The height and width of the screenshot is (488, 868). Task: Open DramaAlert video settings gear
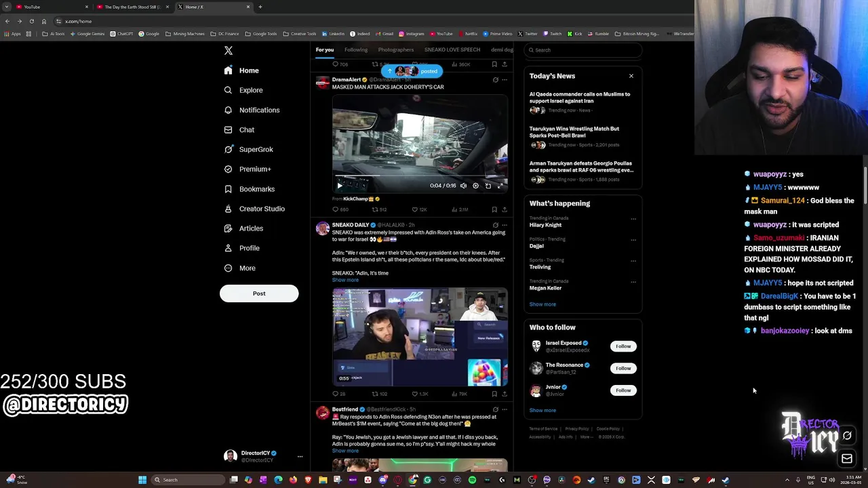click(x=475, y=186)
